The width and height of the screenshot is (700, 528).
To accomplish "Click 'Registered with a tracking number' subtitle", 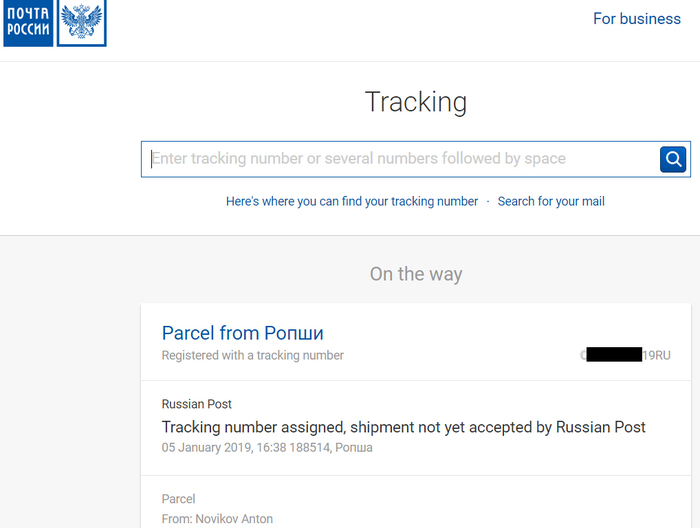I will coord(252,355).
